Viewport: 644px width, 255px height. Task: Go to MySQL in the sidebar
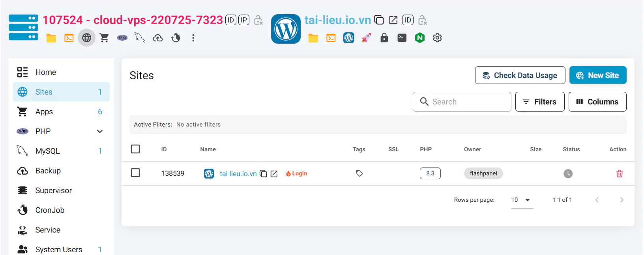pyautogui.click(x=47, y=151)
